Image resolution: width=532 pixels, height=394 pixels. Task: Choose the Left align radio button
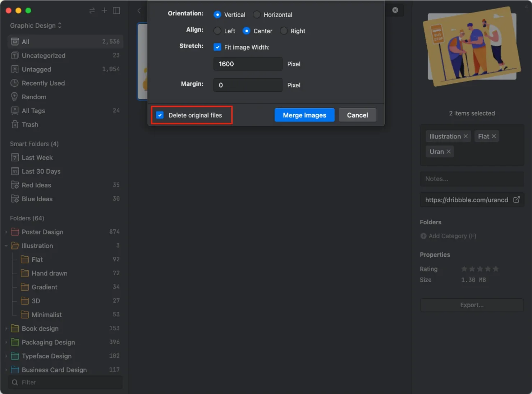click(217, 31)
